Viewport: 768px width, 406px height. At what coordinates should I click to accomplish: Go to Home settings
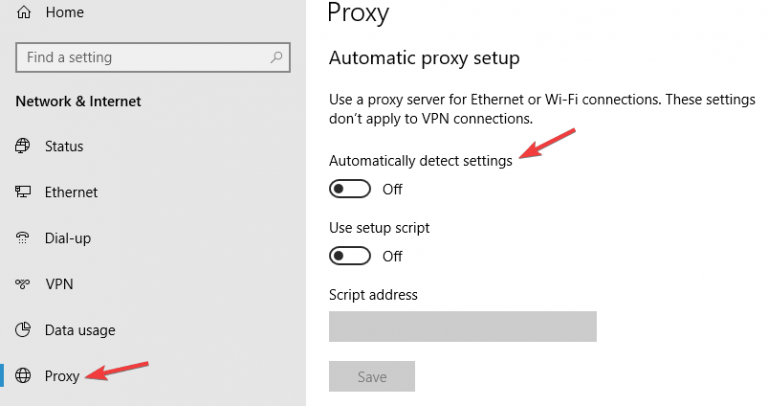(65, 13)
